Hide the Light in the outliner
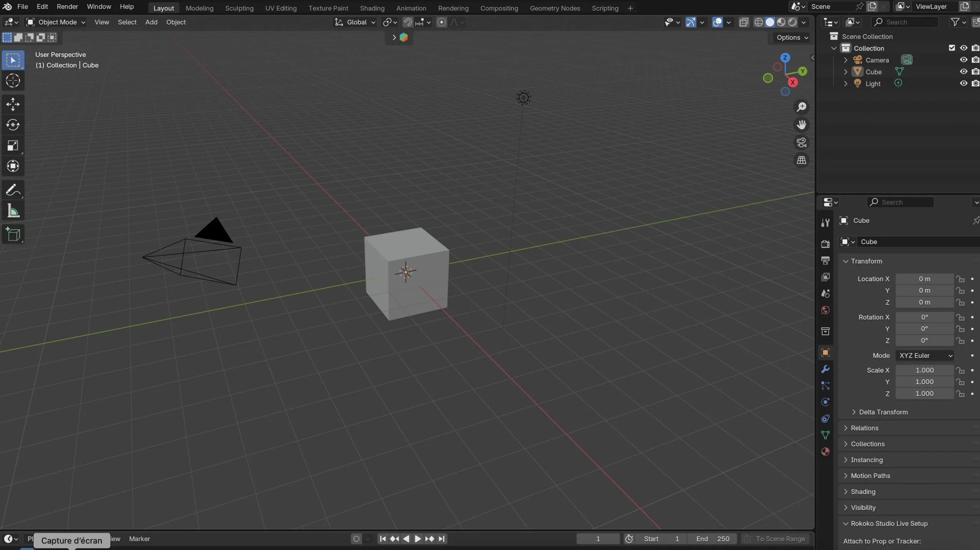Image resolution: width=980 pixels, height=550 pixels. click(x=964, y=83)
